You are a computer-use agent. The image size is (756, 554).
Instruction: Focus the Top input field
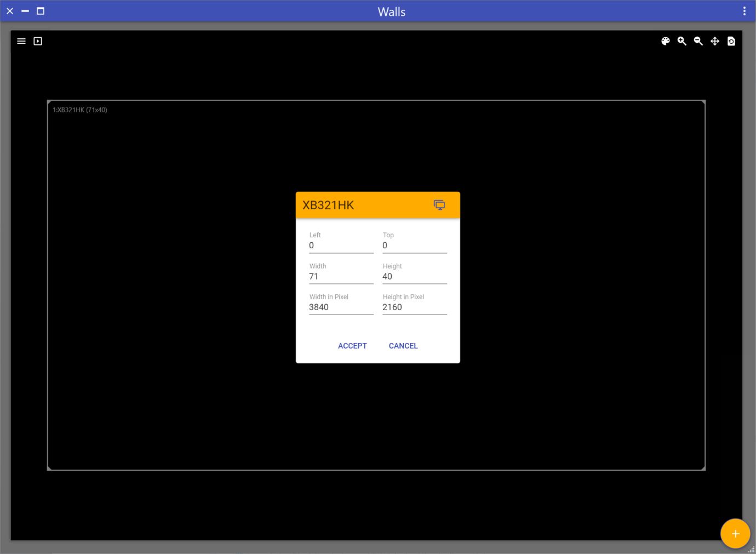point(415,245)
